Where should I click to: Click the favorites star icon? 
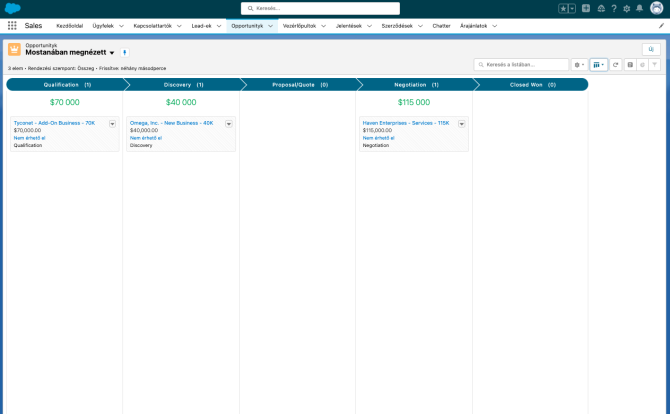(563, 8)
